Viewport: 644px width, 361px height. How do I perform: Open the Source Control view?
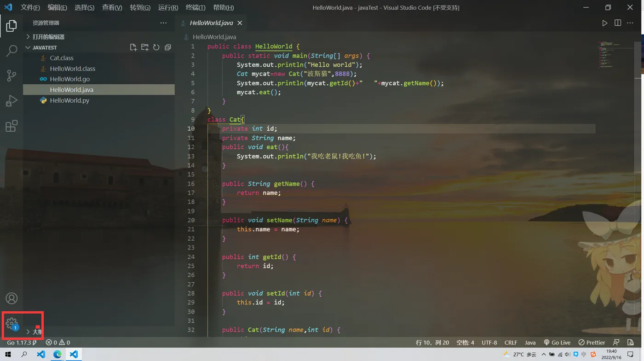pyautogui.click(x=11, y=76)
